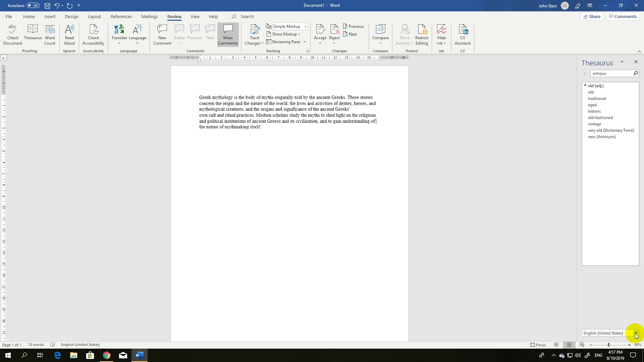Open the Thesaurus ribbon button

(x=33, y=32)
